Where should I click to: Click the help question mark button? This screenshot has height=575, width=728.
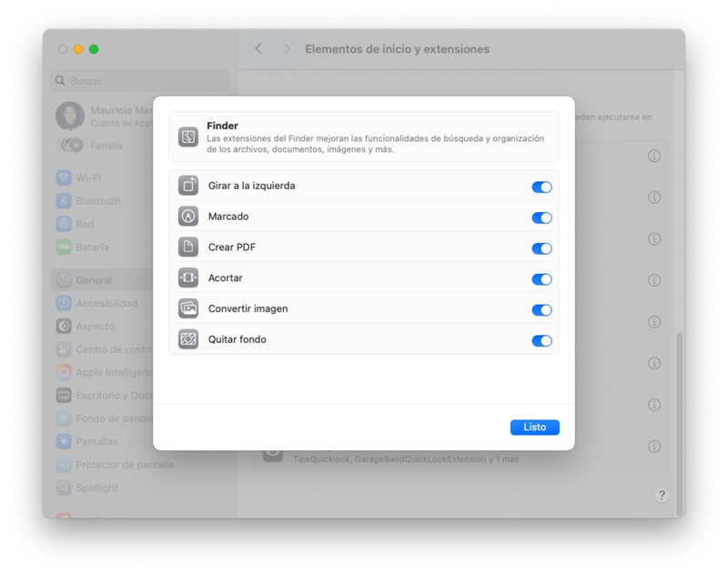[662, 495]
